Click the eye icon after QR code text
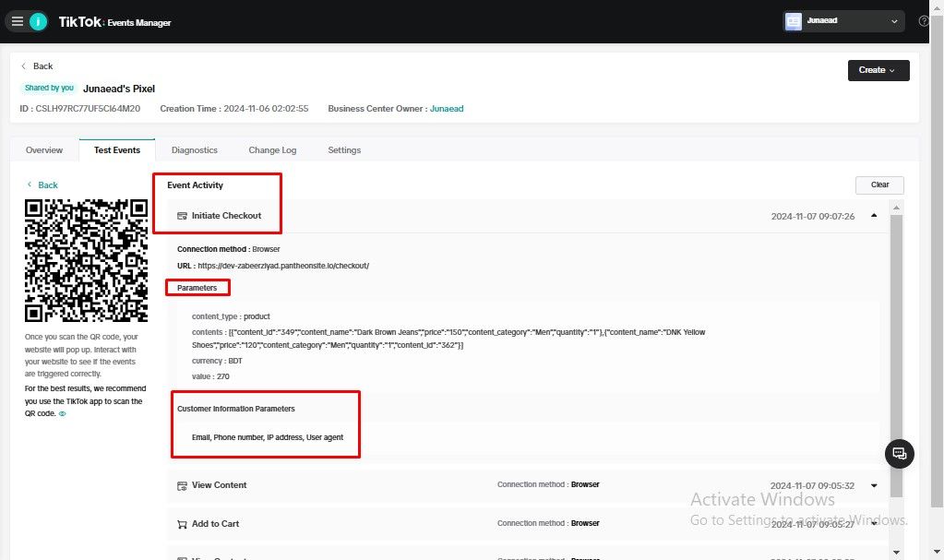 tap(62, 413)
